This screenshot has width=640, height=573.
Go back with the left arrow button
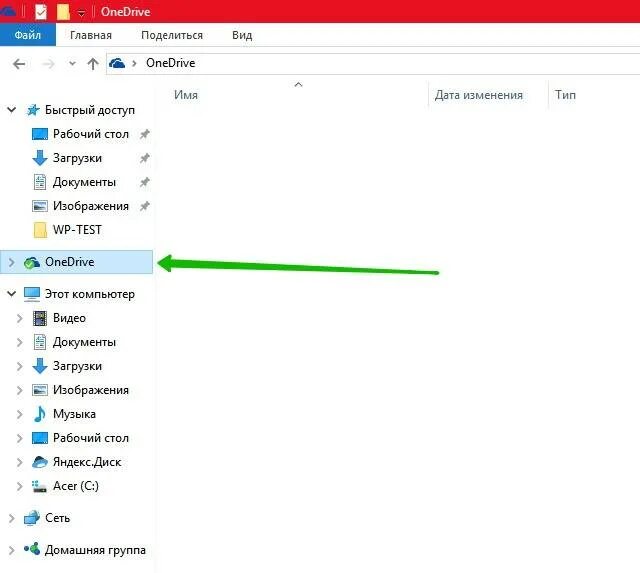(x=19, y=64)
